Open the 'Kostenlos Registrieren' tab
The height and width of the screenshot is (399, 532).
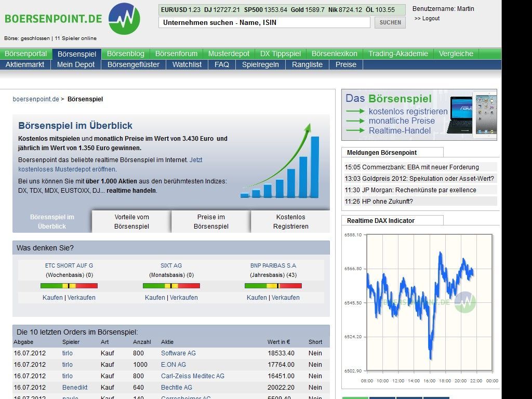click(291, 221)
